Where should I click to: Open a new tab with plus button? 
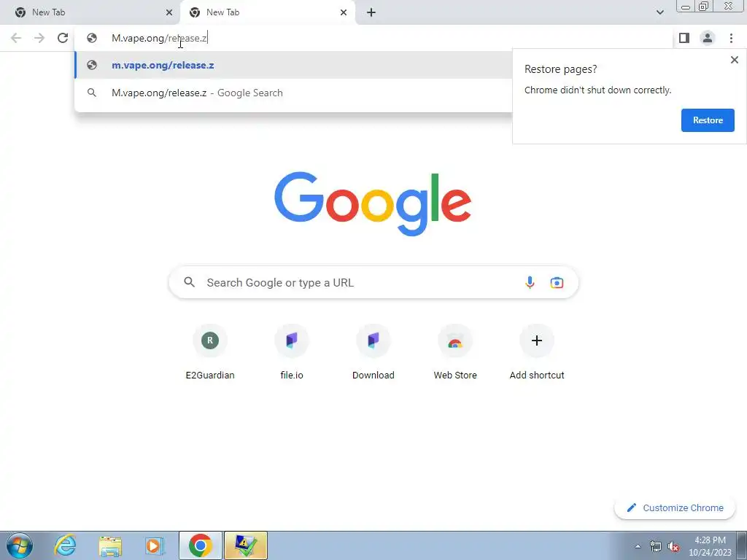pyautogui.click(x=371, y=12)
